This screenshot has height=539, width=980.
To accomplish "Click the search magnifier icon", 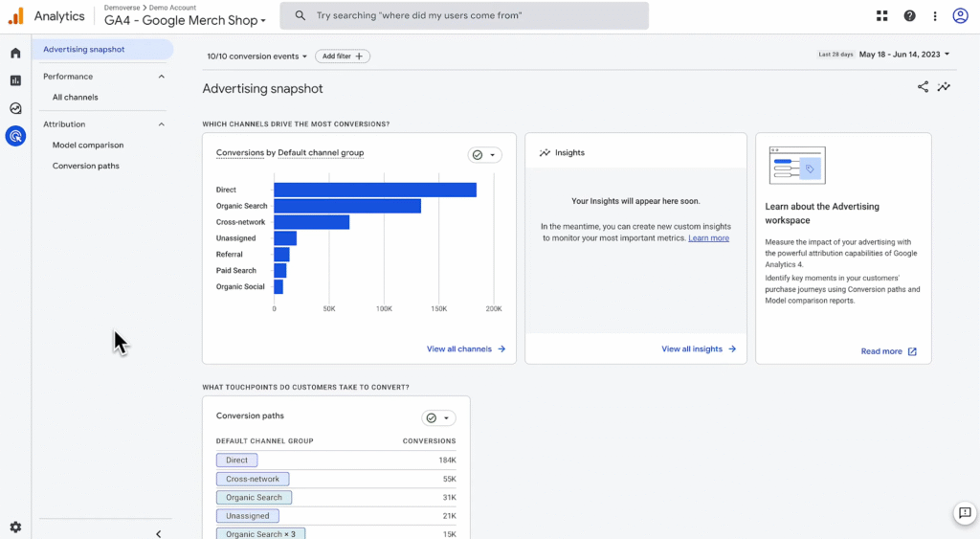I will 300,15.
